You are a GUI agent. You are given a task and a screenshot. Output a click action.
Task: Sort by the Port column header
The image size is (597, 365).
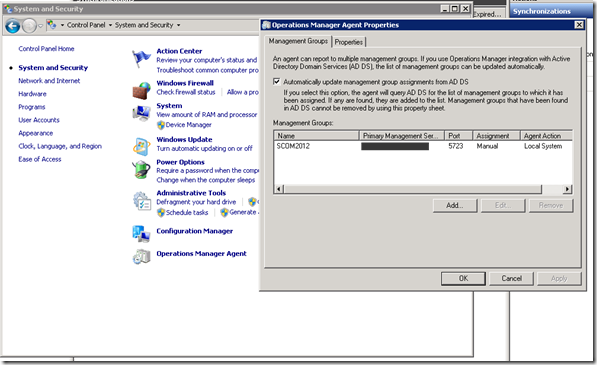[458, 135]
